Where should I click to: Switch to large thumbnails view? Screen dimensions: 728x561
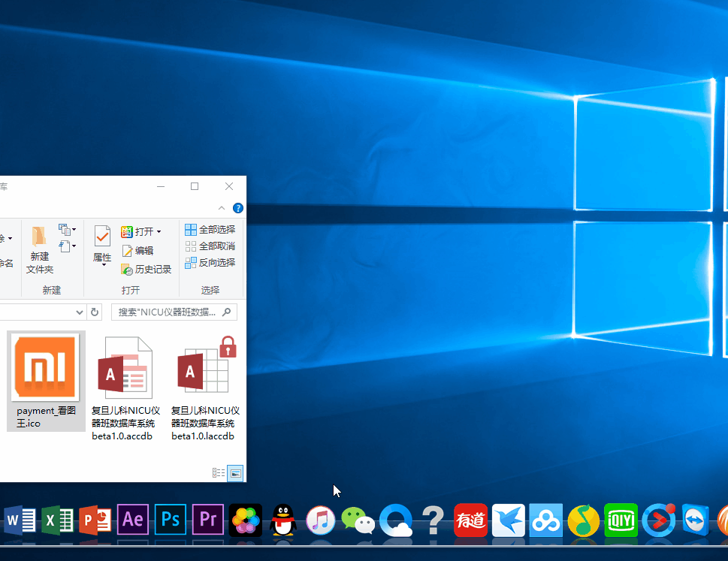click(x=236, y=473)
